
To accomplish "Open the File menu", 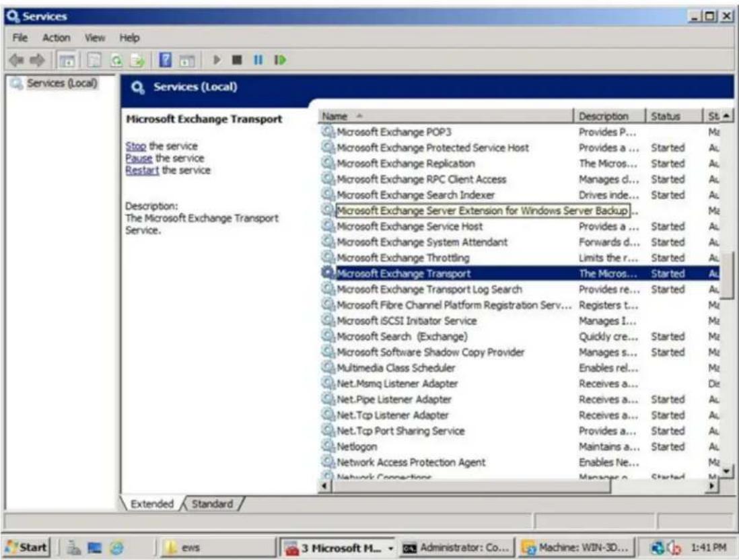I will tap(20, 38).
